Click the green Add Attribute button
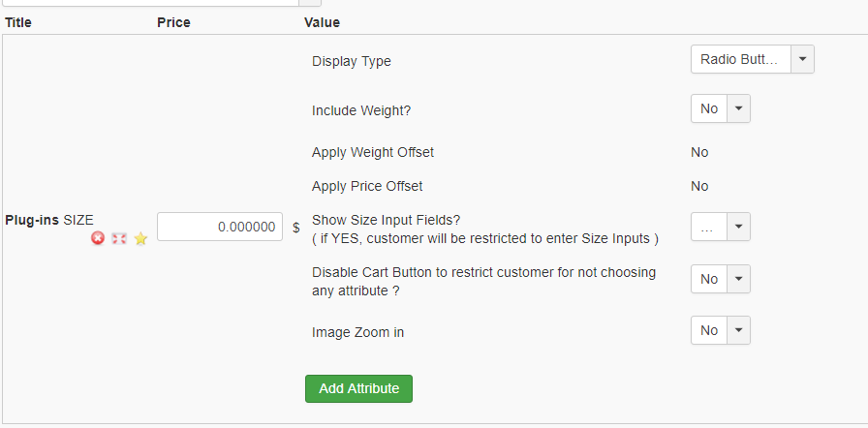 coord(358,388)
